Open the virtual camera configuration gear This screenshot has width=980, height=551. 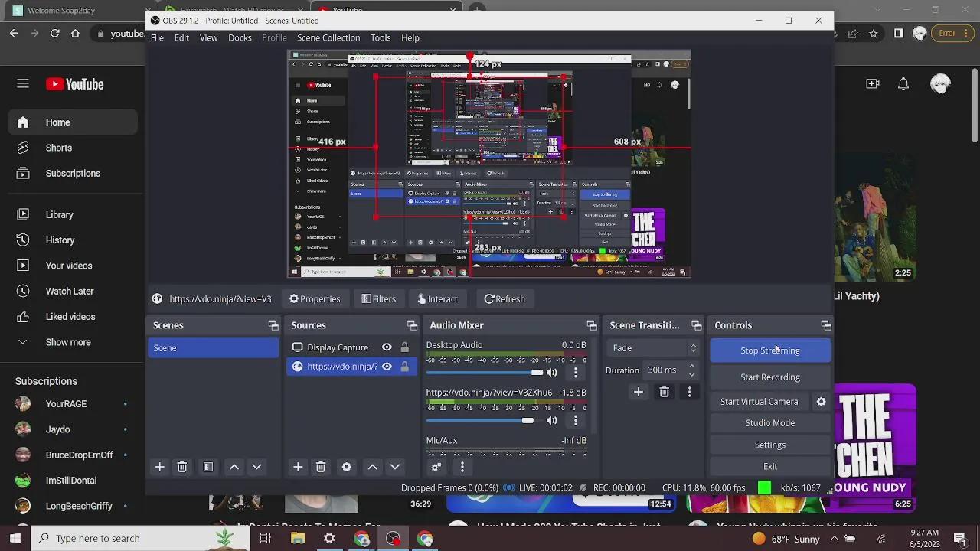[x=821, y=401]
